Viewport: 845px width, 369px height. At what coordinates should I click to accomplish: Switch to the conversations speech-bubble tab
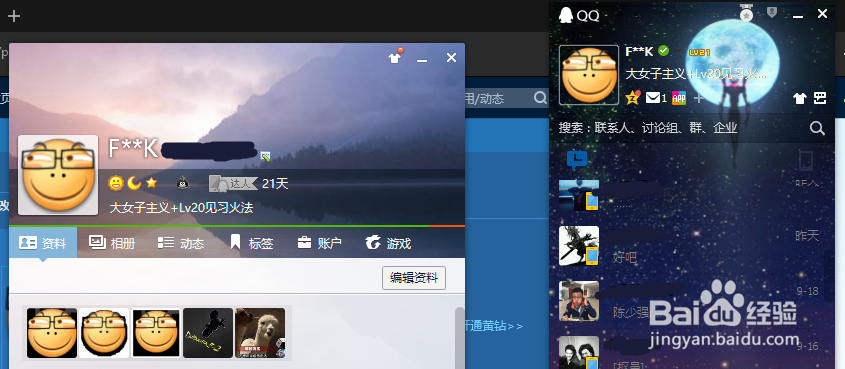(x=577, y=159)
